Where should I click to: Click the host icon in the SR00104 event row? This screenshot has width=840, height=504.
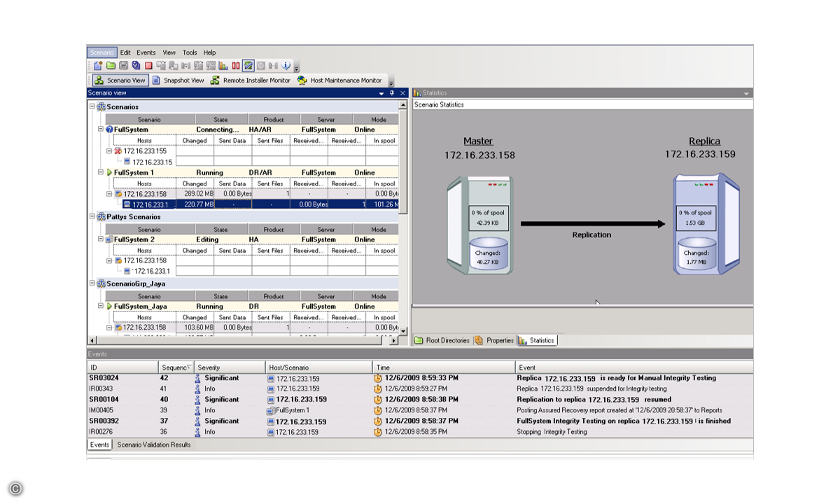coord(271,400)
